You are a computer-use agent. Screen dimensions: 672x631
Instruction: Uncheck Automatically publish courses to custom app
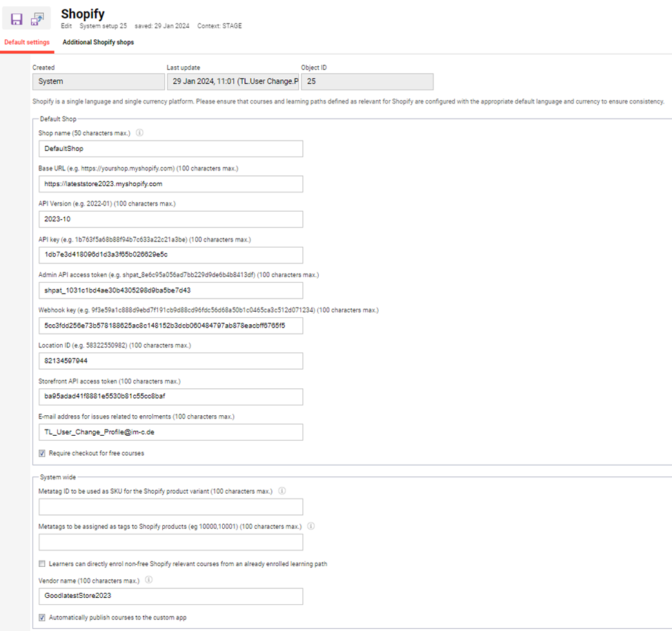point(42,618)
